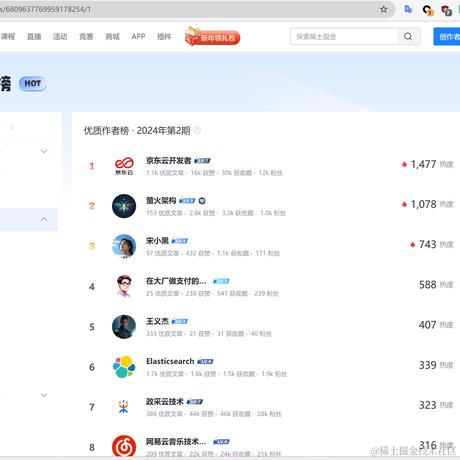
Task: Open the translate extension icon
Action: (408, 9)
